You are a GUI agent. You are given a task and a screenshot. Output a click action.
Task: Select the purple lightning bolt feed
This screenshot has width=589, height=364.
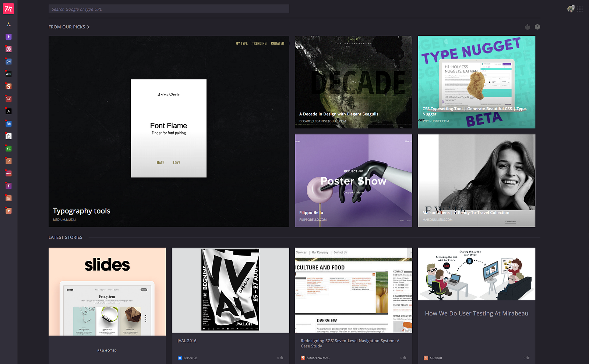(8, 37)
